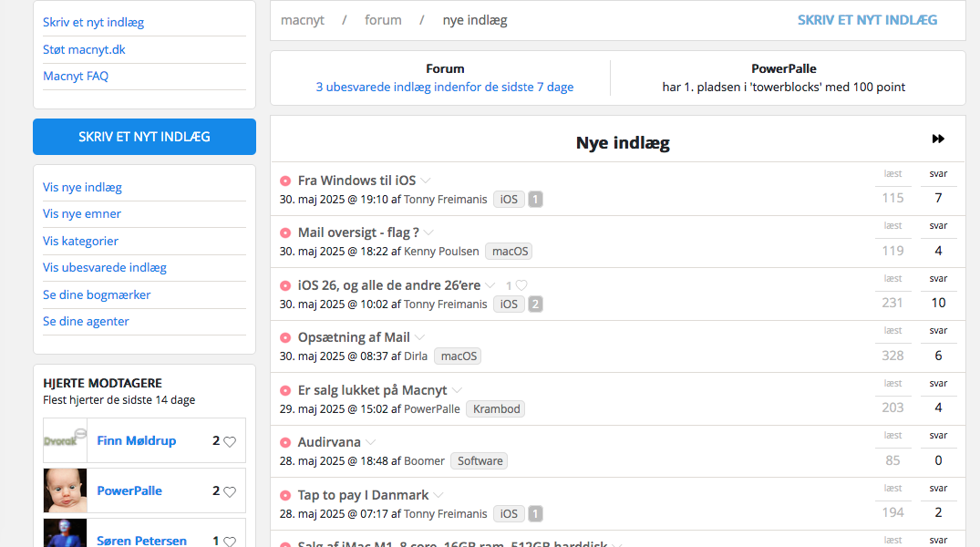The width and height of the screenshot is (980, 547).
Task: Click author Dirla on Opsætning af Mail
Action: 416,356
